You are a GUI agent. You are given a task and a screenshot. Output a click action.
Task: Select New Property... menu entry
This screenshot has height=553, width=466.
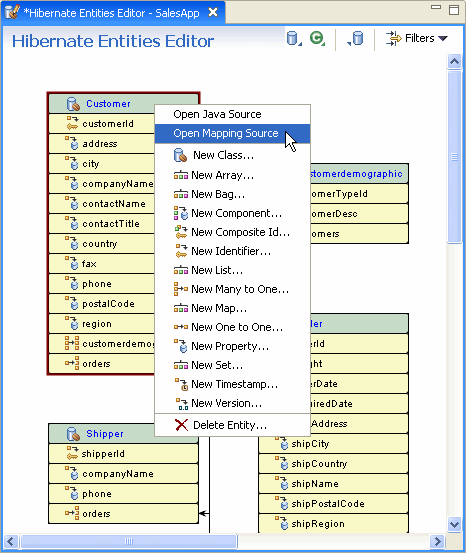(x=232, y=346)
